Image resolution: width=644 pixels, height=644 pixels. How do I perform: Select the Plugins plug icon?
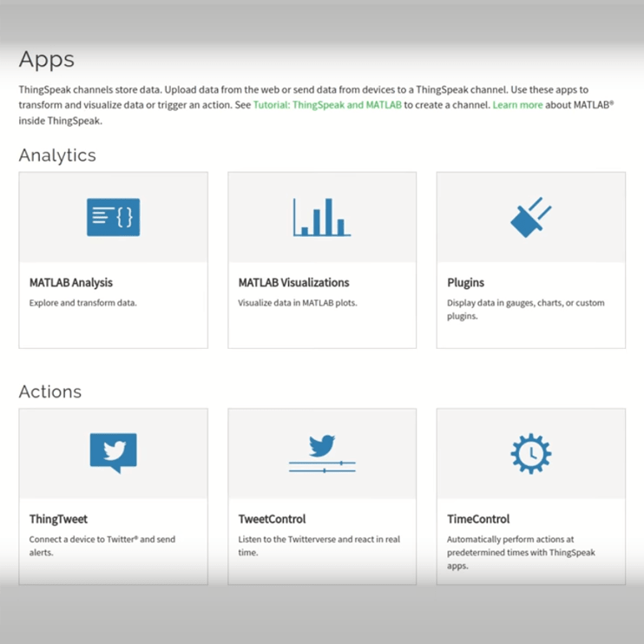pyautogui.click(x=530, y=217)
